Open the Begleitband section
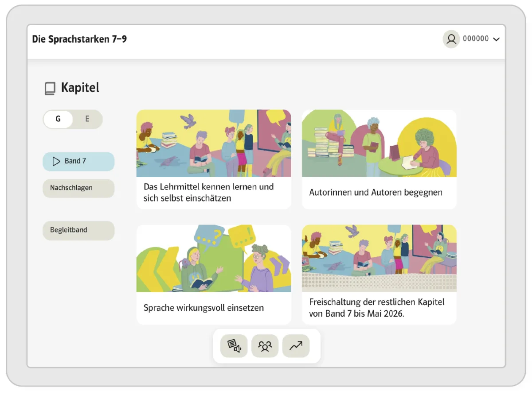The image size is (532, 395). [x=78, y=230]
